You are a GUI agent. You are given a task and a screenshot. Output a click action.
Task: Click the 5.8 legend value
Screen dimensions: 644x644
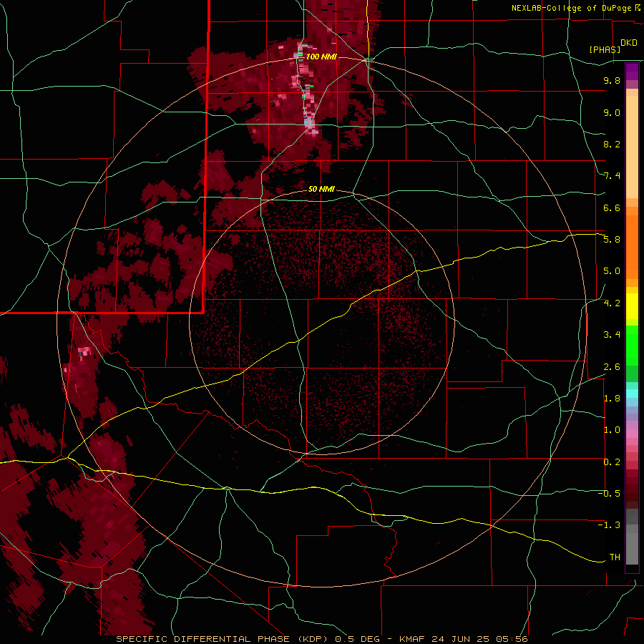[612, 239]
